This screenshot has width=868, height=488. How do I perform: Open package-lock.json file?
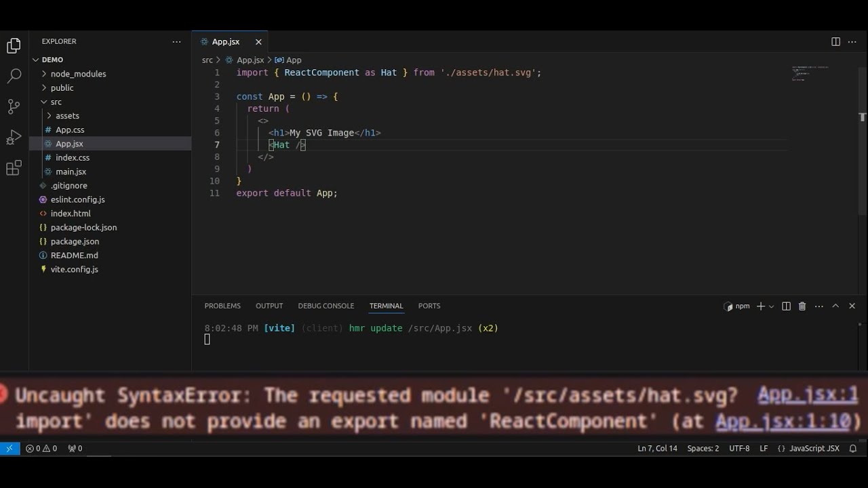tap(83, 228)
